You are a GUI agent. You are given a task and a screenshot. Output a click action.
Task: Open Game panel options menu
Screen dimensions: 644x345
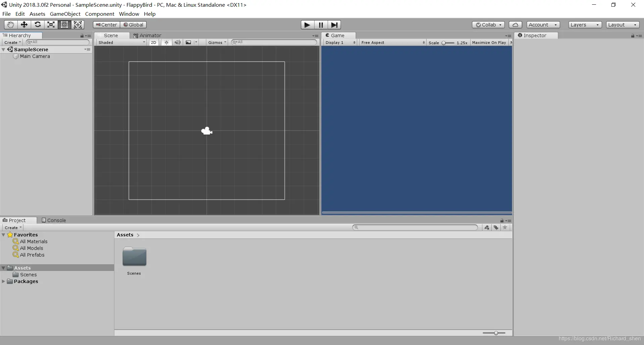coord(508,36)
